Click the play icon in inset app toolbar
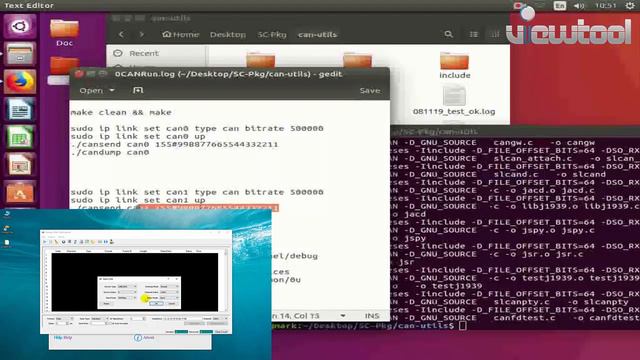 pos(45,242)
